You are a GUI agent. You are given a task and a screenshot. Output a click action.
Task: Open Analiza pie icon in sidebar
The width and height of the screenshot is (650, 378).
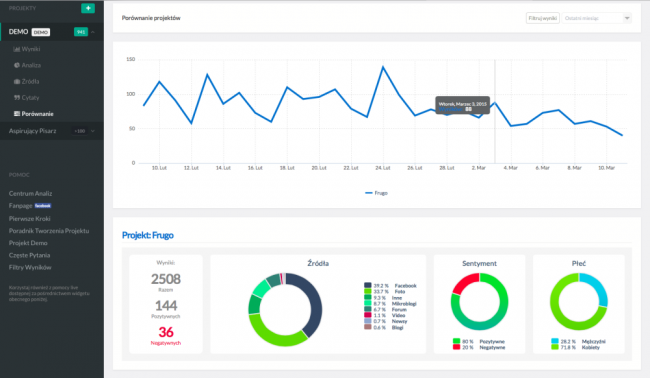coord(17,65)
